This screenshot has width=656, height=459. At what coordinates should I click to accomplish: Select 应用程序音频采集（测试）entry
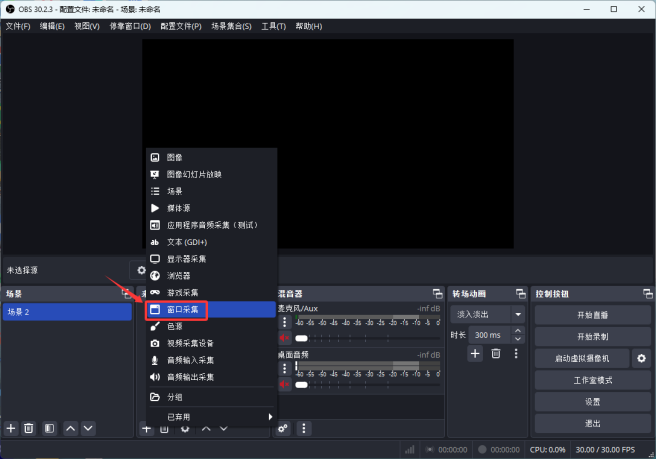[x=211, y=225]
